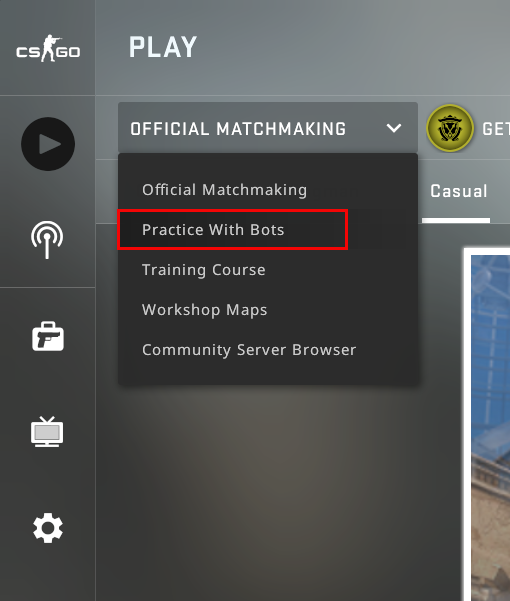Select Official Matchmaking from the dropdown list
The width and height of the screenshot is (510, 601).
(x=225, y=190)
